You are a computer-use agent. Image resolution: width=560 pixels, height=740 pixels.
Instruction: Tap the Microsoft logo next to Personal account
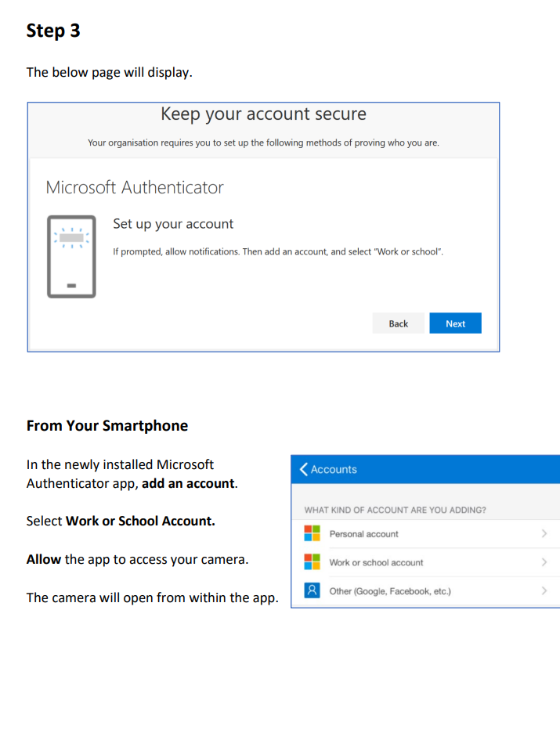pos(312,533)
